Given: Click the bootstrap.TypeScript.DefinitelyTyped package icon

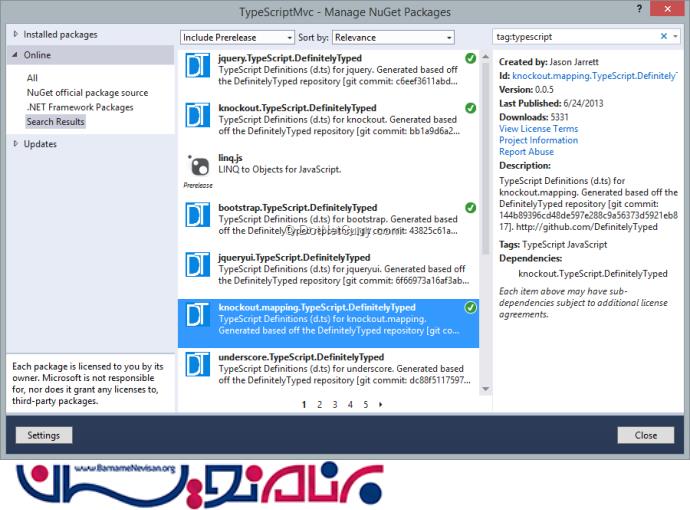Looking at the screenshot, I should tap(198, 215).
